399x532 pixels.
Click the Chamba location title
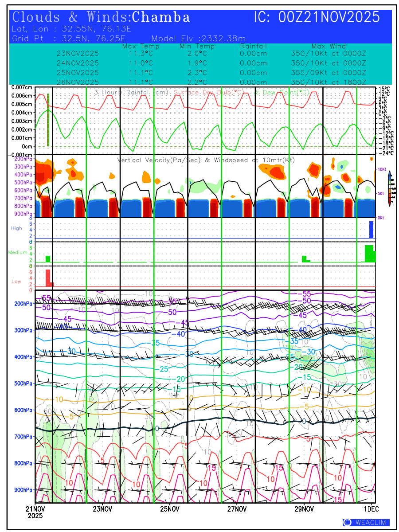coord(161,17)
